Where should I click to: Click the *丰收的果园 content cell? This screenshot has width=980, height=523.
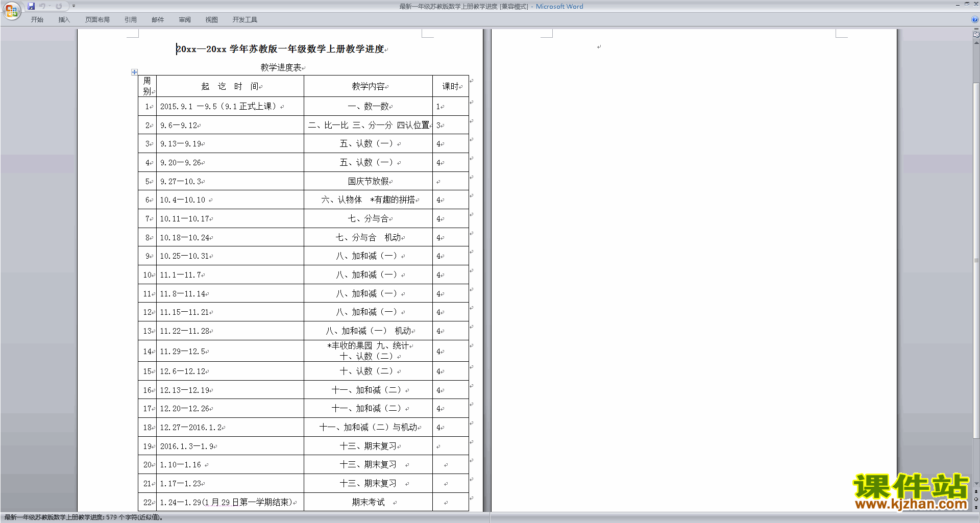[368, 351]
